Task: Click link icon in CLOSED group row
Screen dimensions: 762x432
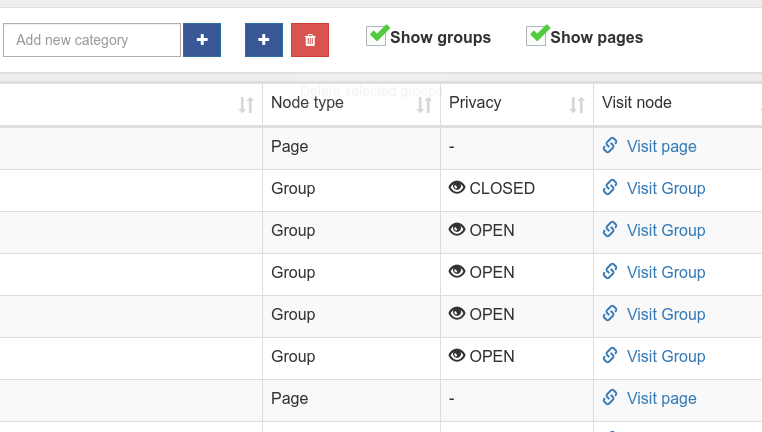Action: [x=610, y=188]
